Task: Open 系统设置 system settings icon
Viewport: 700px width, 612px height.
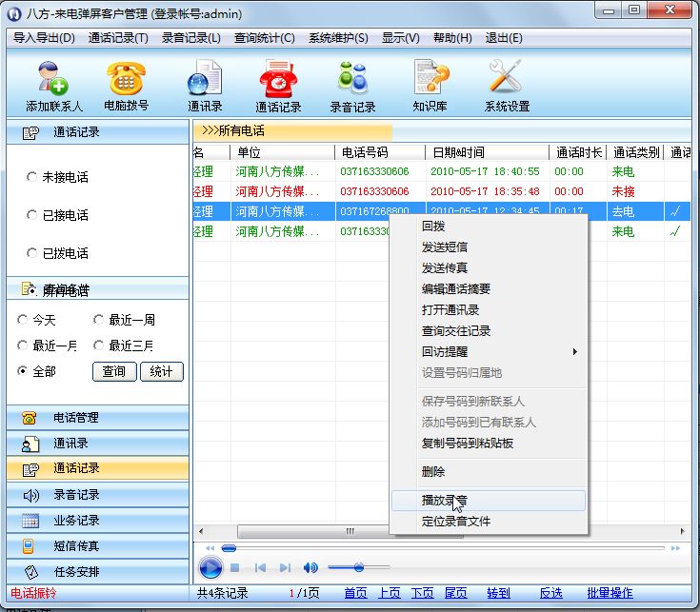Action: pyautogui.click(x=507, y=78)
